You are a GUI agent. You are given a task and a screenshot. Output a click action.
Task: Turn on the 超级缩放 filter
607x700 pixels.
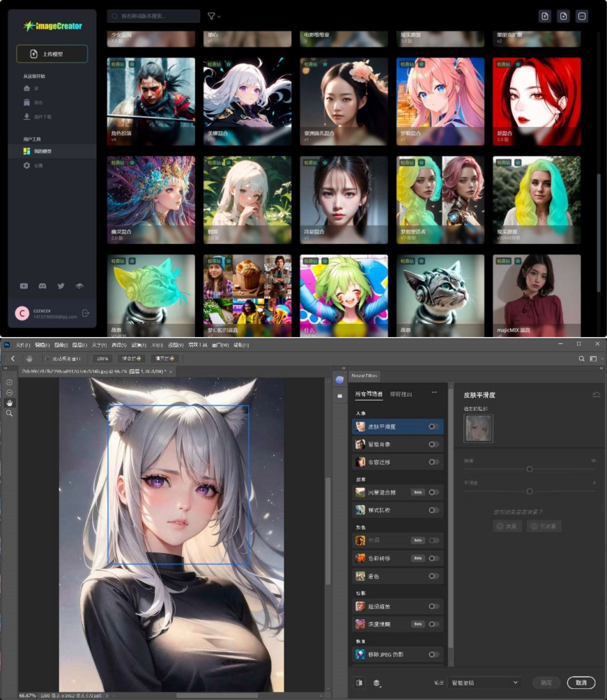pyautogui.click(x=433, y=606)
